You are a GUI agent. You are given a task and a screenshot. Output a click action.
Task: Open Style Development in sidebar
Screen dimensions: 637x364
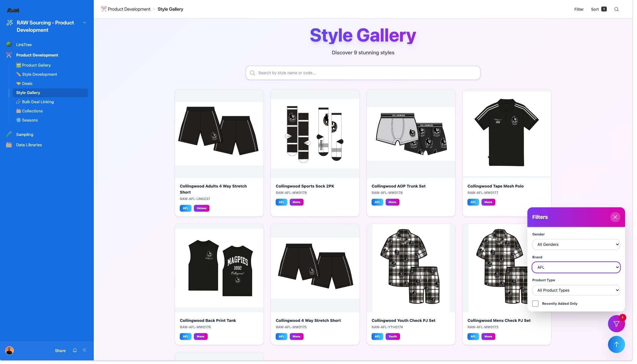point(39,74)
